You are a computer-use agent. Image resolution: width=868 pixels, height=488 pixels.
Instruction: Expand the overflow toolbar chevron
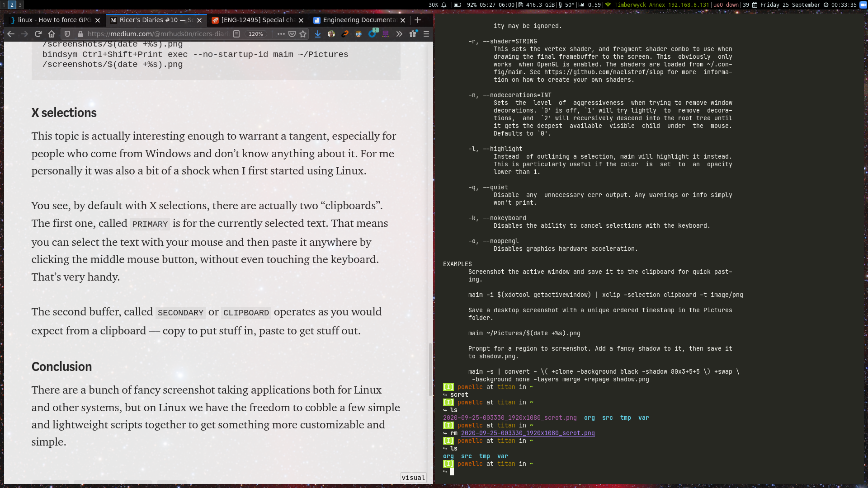tap(399, 34)
